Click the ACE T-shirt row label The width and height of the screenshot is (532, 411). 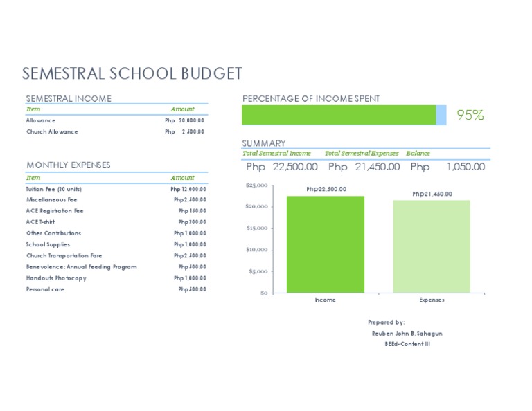[x=40, y=222]
